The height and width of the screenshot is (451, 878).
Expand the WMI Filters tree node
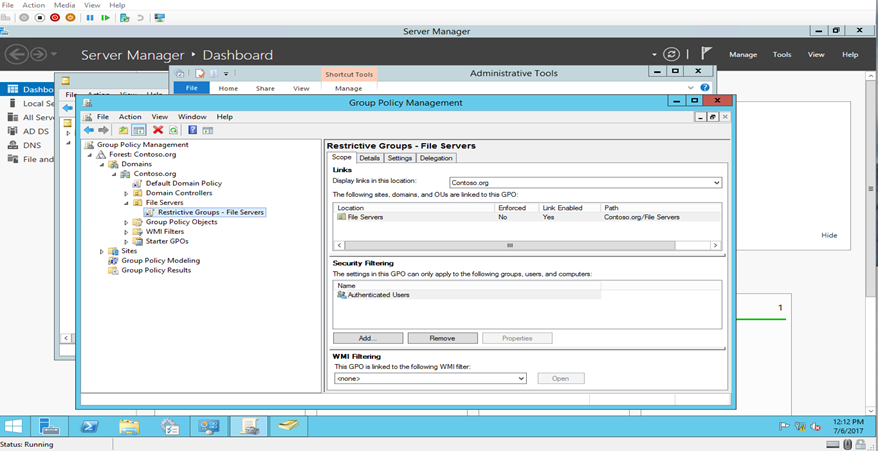[126, 232]
